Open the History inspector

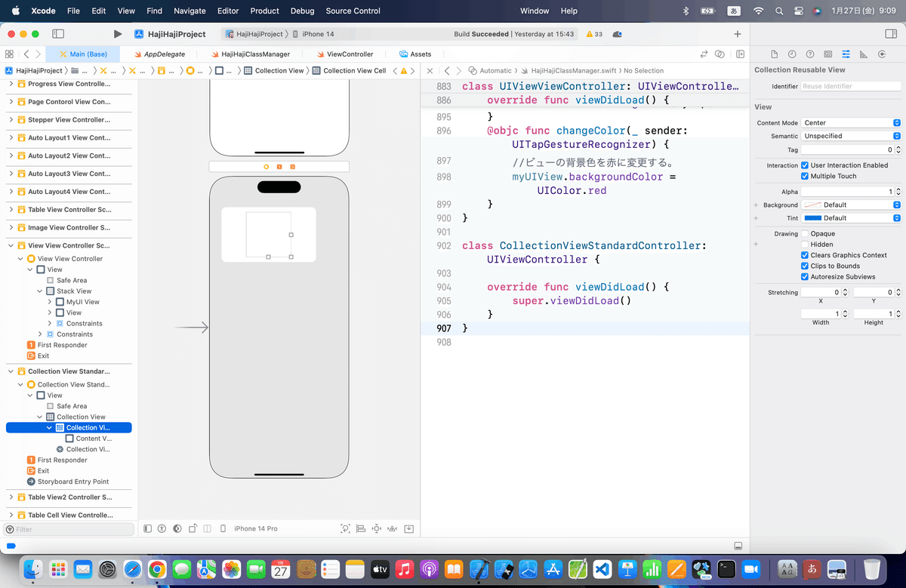[792, 54]
